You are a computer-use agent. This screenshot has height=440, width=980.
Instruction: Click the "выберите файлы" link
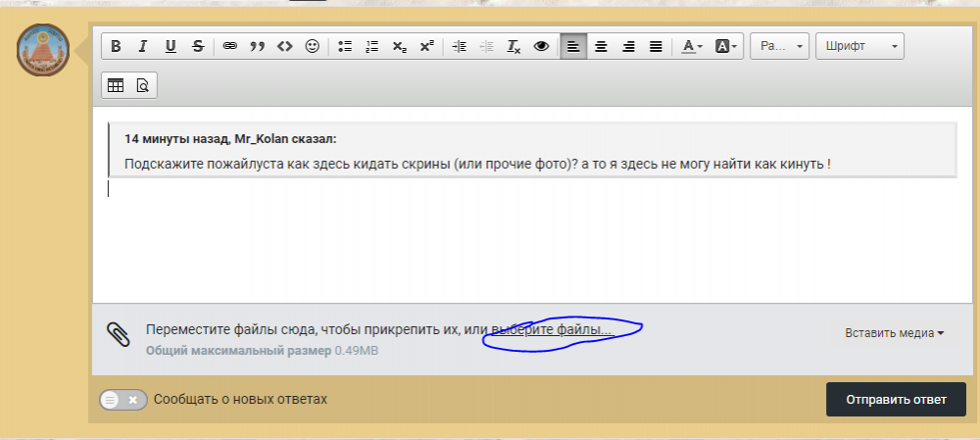(553, 330)
